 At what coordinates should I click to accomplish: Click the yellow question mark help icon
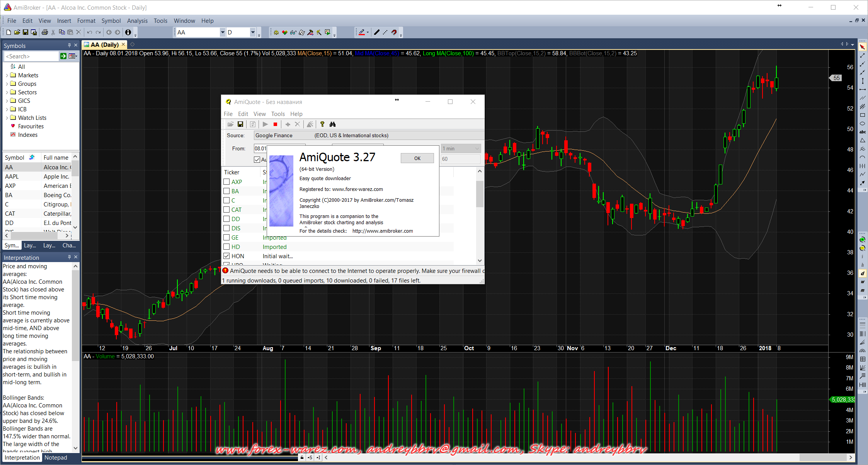(322, 124)
